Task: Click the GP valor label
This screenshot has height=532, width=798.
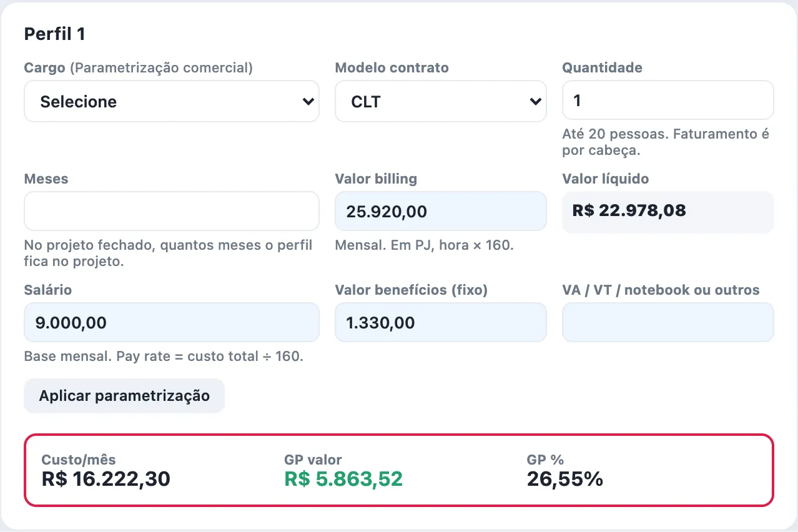Action: click(x=313, y=460)
